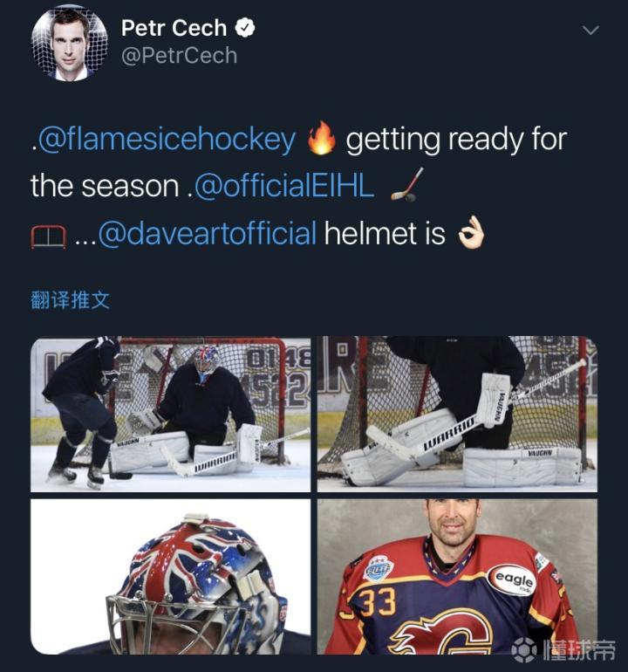The width and height of the screenshot is (628, 672).
Task: Open the goalie and skater practice photo
Action: 170,414
